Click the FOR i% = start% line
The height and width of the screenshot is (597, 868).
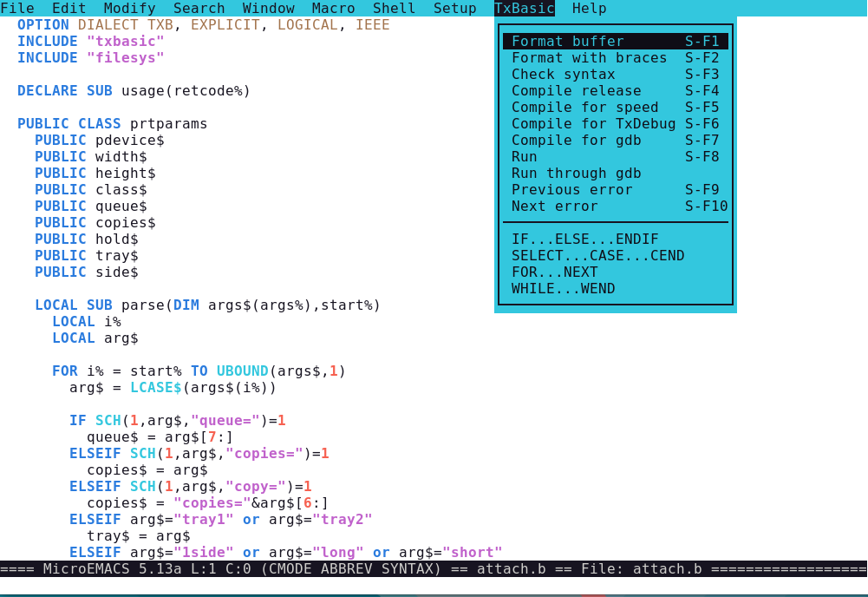click(x=199, y=371)
